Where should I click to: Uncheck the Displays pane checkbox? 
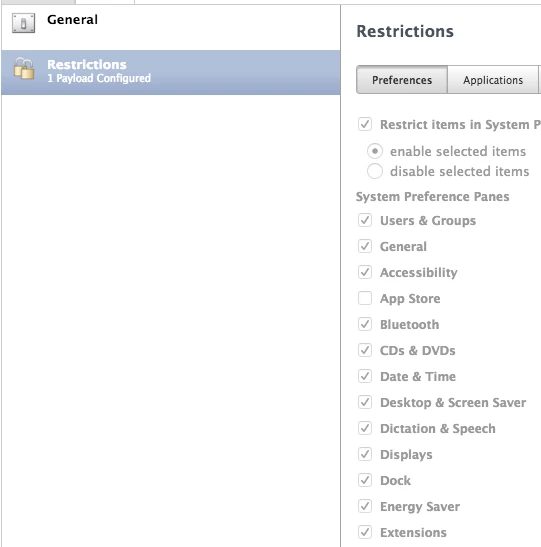(x=365, y=454)
